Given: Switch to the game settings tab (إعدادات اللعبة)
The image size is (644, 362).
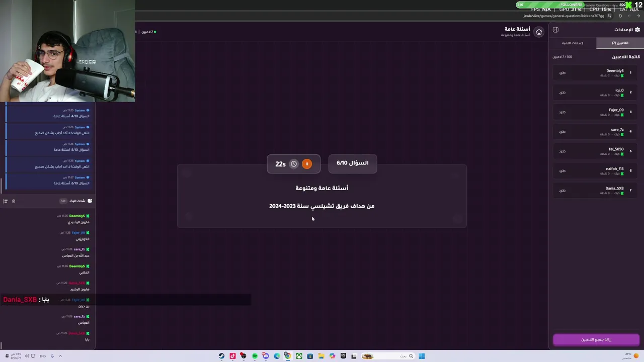Looking at the screenshot, I should point(573,43).
